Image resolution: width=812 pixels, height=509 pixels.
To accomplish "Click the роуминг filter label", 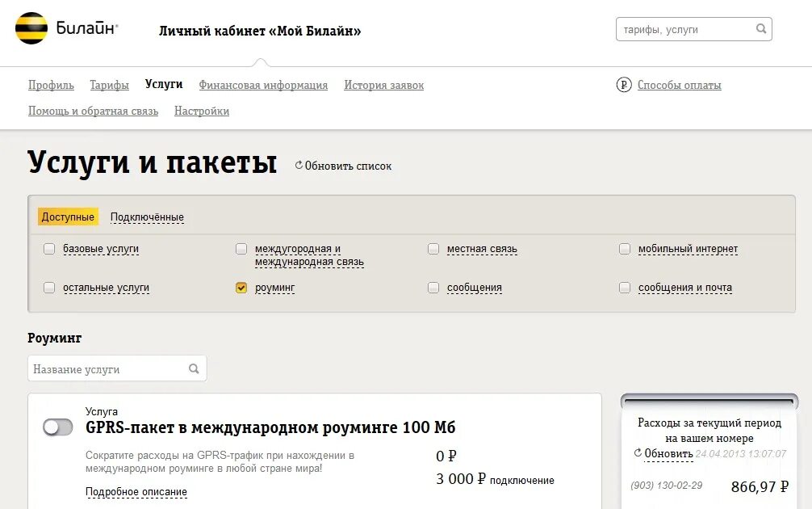I will tap(274, 288).
